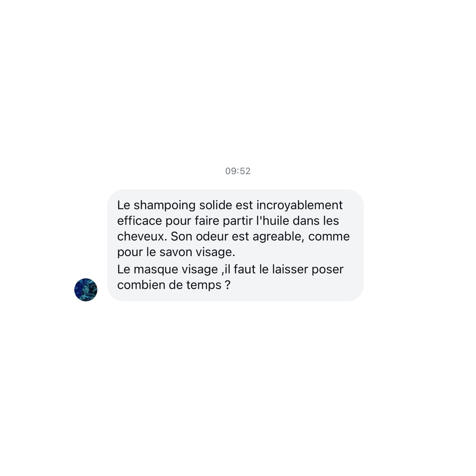This screenshot has width=476, height=476.
Task: Select the word 'shampoing' in the message
Action: [164, 206]
